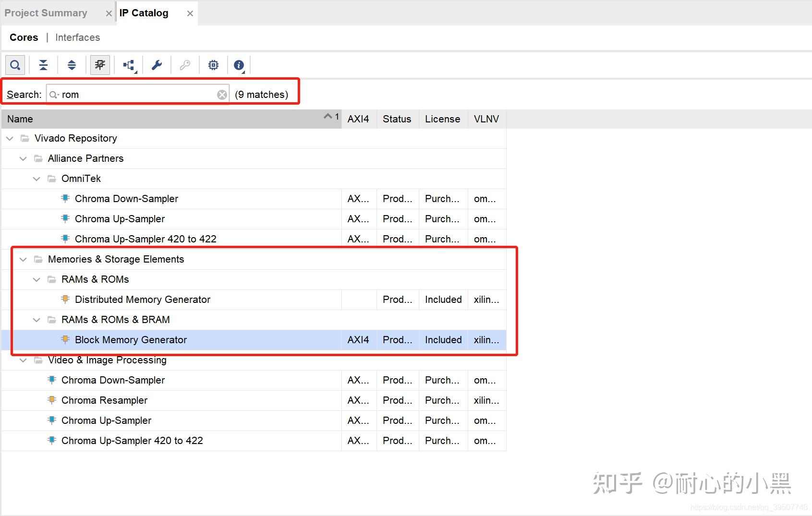Click the Block Memory Generator IP icon
Viewport: 812px width, 516px height.
point(65,339)
